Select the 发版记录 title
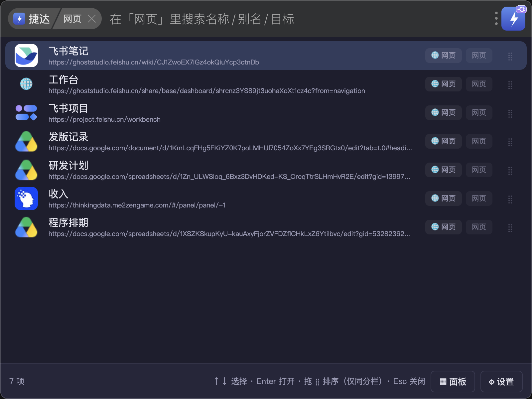 tap(68, 137)
